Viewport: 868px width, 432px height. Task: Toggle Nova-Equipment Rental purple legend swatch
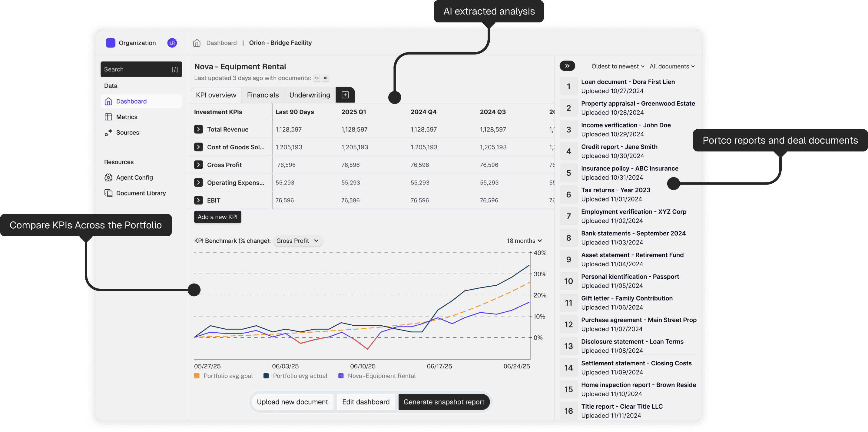point(341,376)
